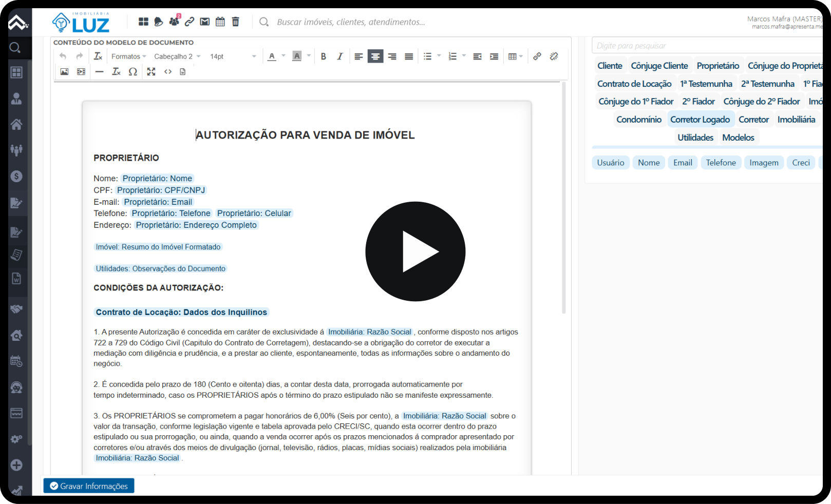
Task: Open the calendar icon in top bar
Action: pyautogui.click(x=220, y=22)
